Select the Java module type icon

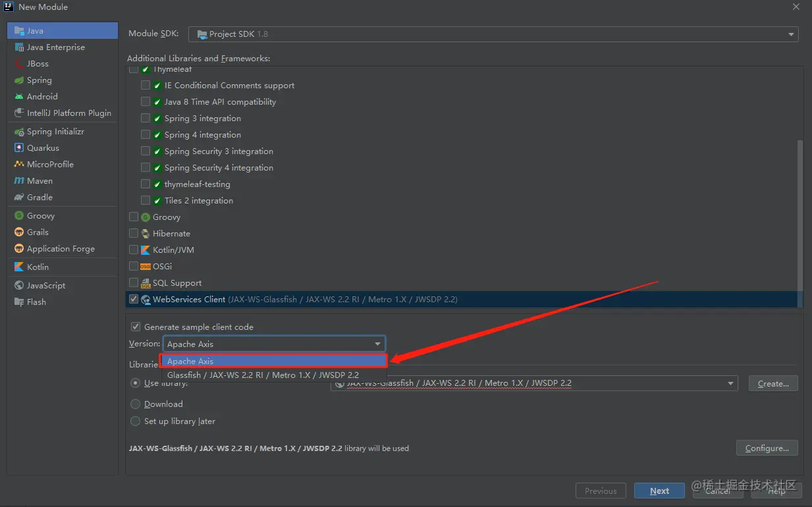click(19, 31)
